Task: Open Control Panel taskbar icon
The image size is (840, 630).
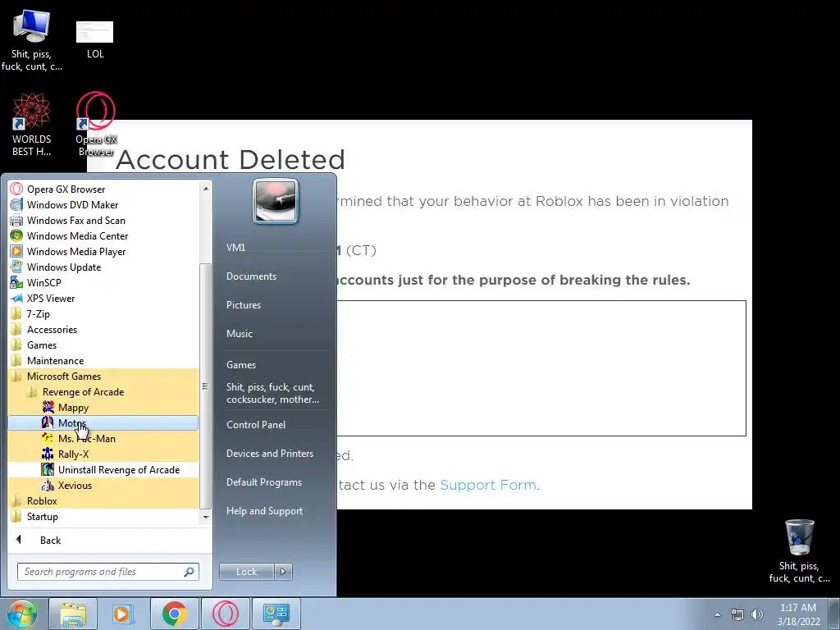Action: point(276,614)
